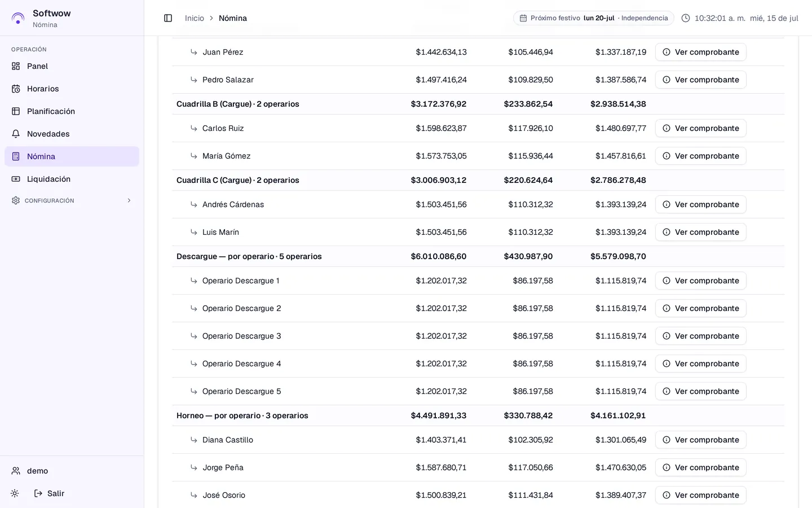Click the Configuración gear icon
The height and width of the screenshot is (508, 812).
pos(16,200)
